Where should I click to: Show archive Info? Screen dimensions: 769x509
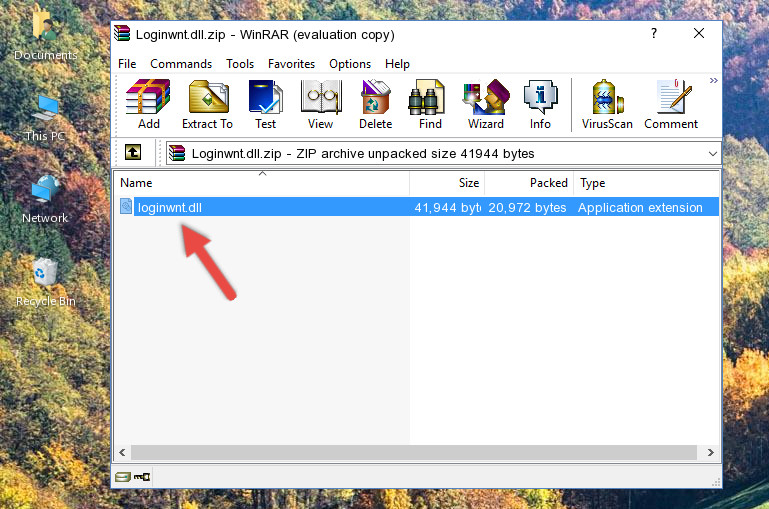click(x=540, y=105)
